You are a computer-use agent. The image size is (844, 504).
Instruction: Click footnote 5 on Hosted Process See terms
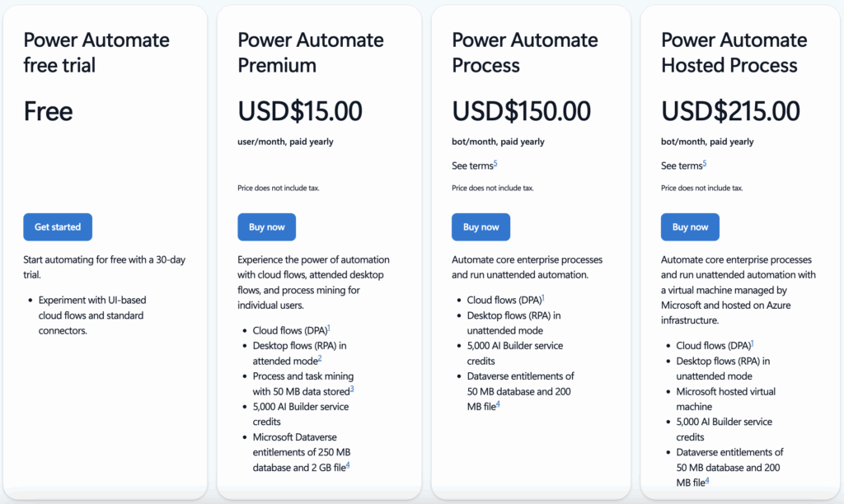pos(704,163)
